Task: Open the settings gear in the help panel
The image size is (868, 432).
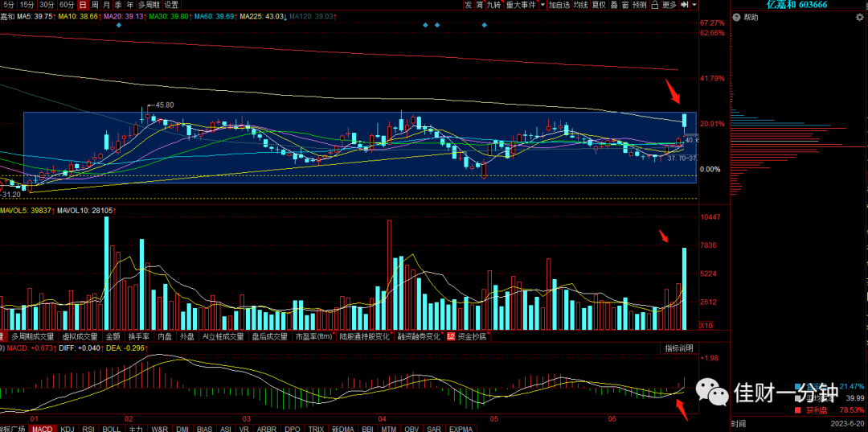Action: [860, 18]
